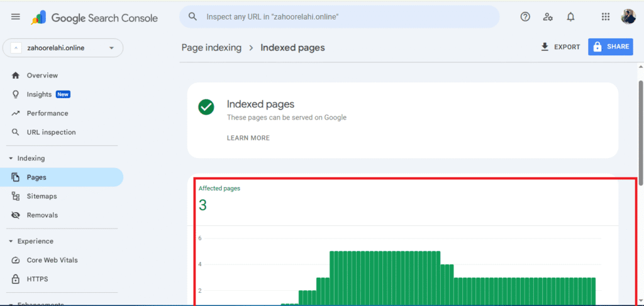Image resolution: width=644 pixels, height=306 pixels.
Task: Open the account profile avatar
Action: click(628, 17)
